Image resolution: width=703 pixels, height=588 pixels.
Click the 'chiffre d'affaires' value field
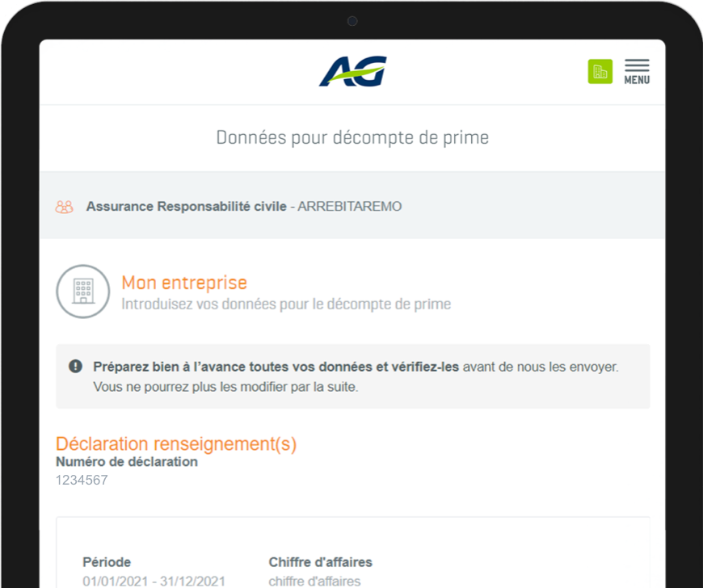(314, 581)
